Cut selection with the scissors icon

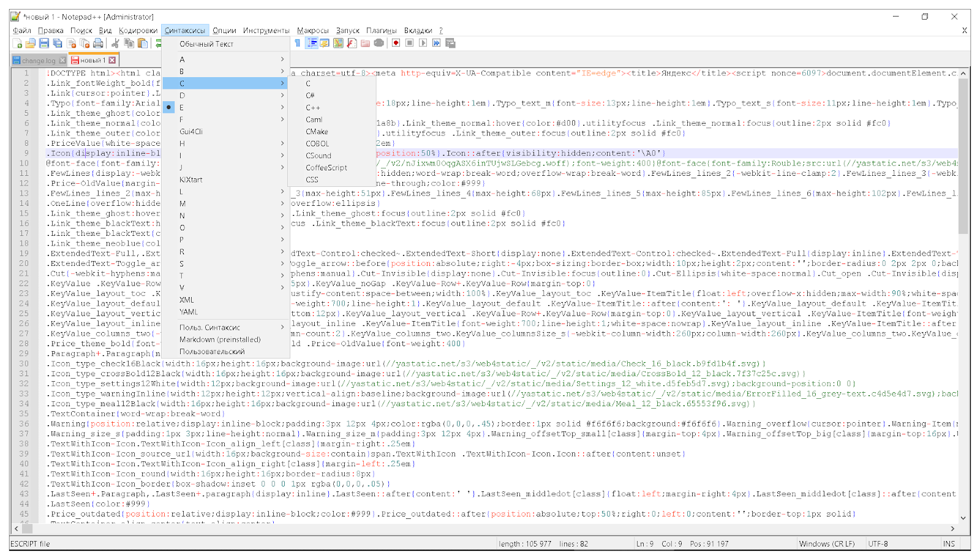point(115,44)
